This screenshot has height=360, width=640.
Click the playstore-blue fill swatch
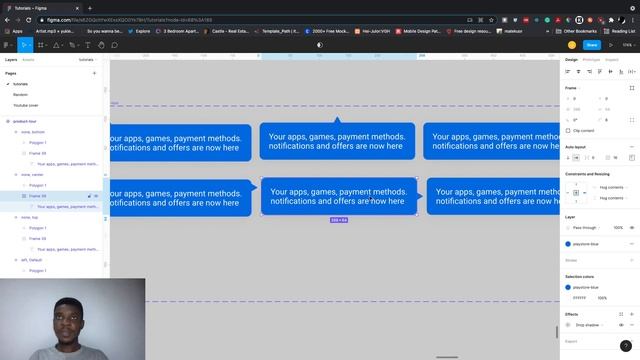568,244
